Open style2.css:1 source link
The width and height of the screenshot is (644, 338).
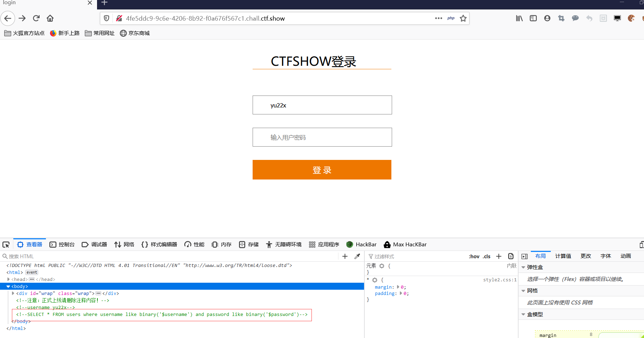500,280
